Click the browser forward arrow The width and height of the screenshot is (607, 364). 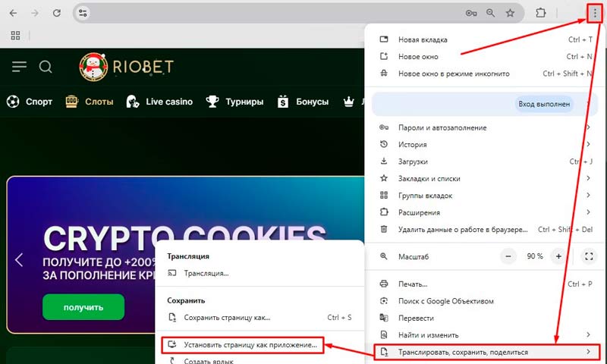tap(35, 13)
